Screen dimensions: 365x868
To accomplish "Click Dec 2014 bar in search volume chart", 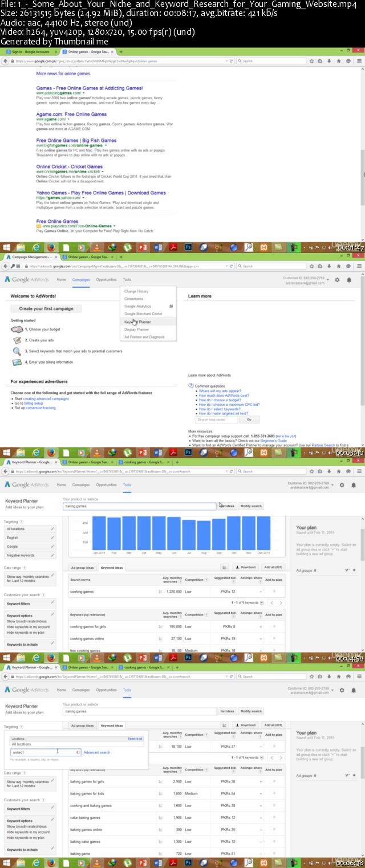I will click(263, 532).
